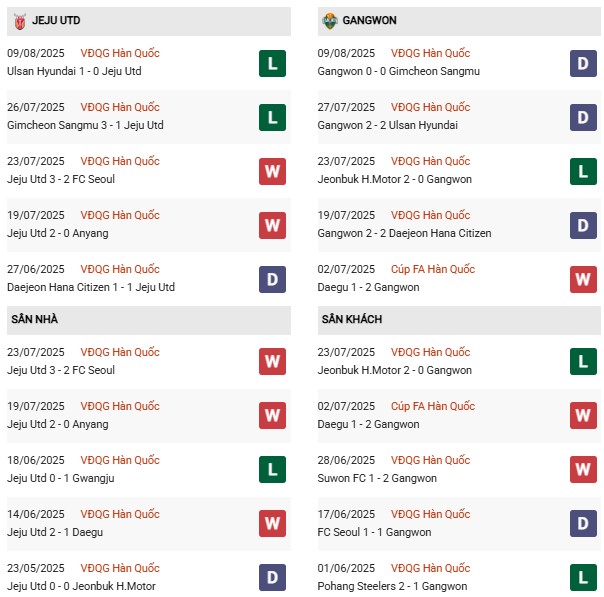Click the Jeju Utd team logo

[18, 20]
